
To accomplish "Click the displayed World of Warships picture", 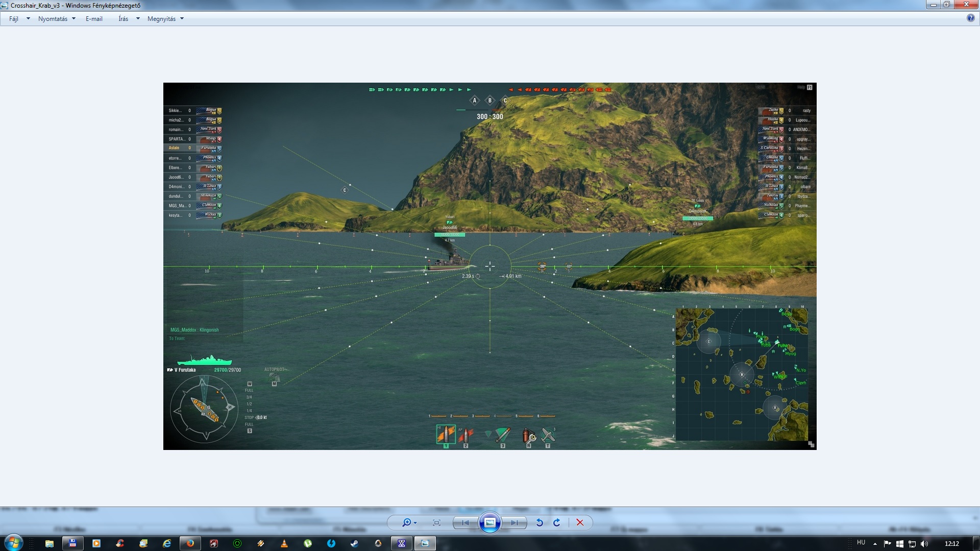I will click(490, 266).
